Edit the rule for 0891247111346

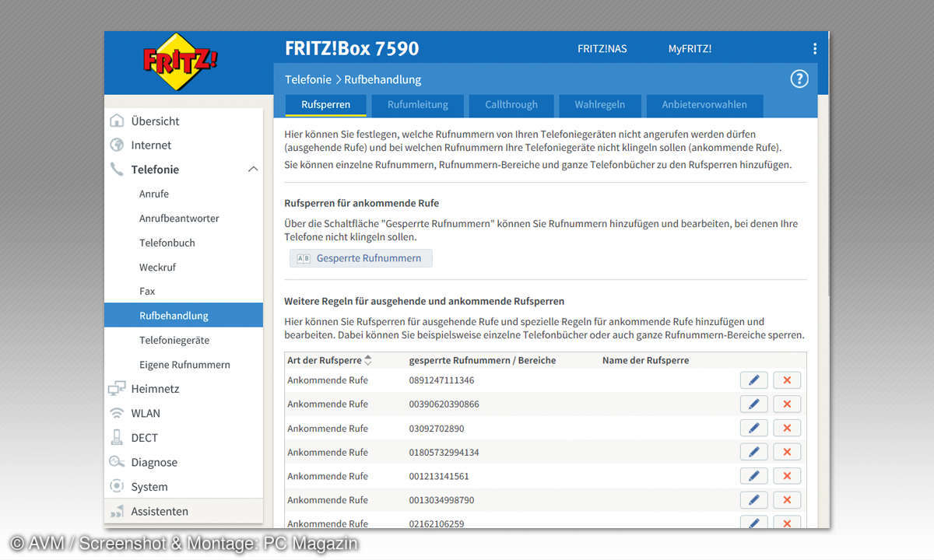753,380
